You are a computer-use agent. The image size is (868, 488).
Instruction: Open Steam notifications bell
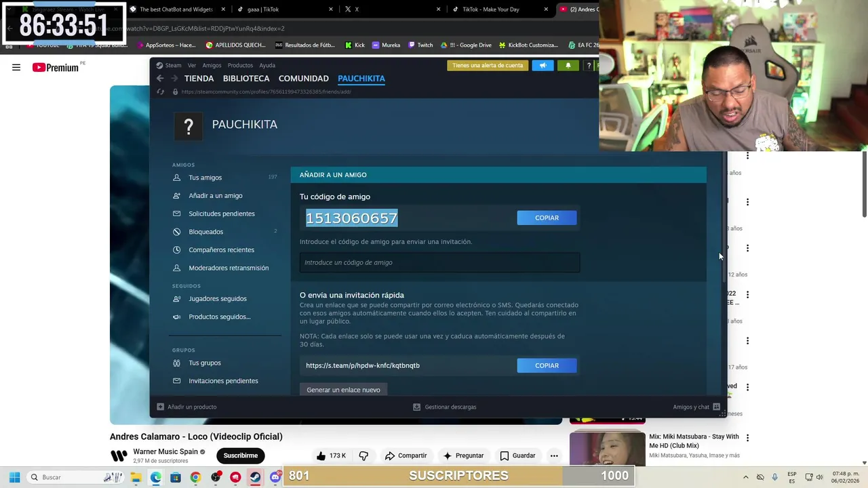(x=568, y=65)
